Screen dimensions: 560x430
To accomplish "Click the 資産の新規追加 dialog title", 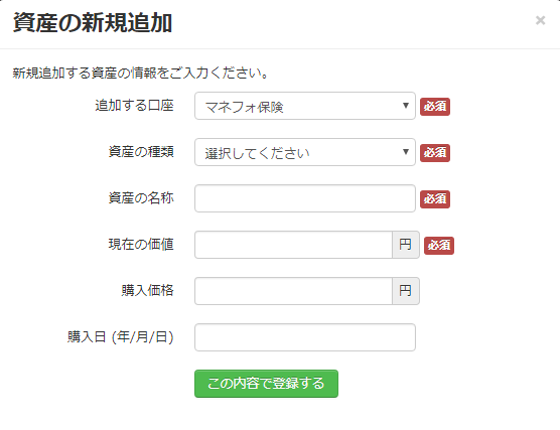I will [x=92, y=23].
